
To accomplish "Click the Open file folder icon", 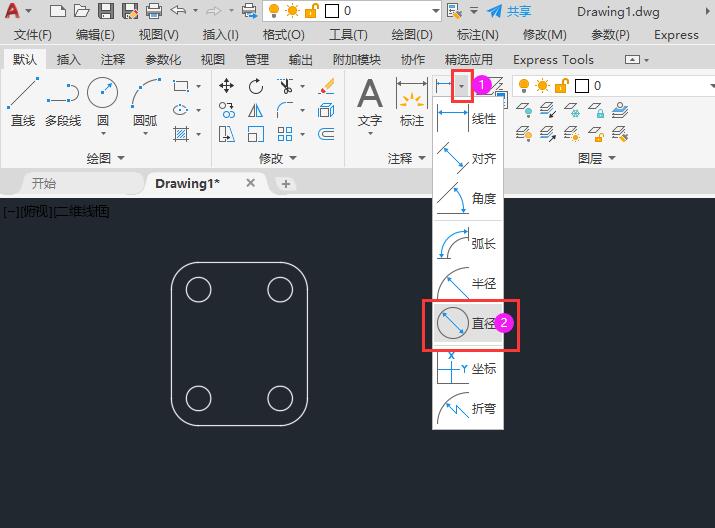I will pos(82,10).
